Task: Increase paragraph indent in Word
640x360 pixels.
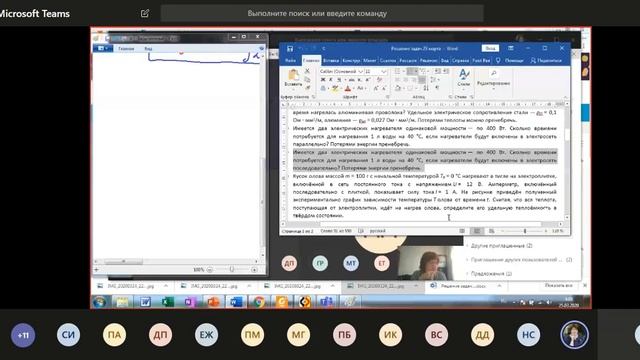Action: [446, 71]
